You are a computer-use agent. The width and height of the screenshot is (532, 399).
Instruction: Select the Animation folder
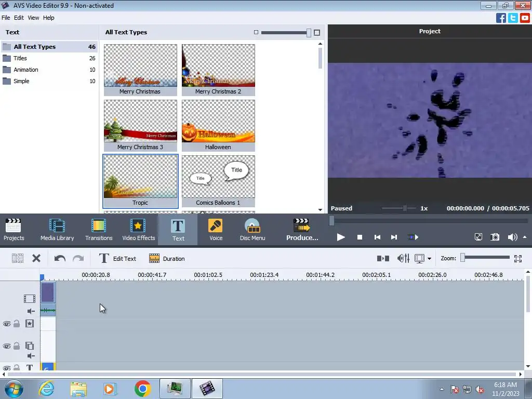(49, 70)
